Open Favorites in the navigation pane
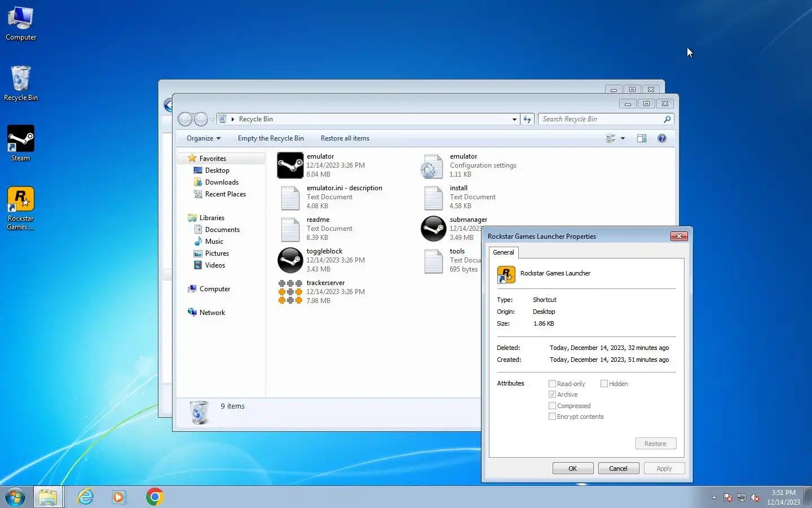 [x=213, y=159]
